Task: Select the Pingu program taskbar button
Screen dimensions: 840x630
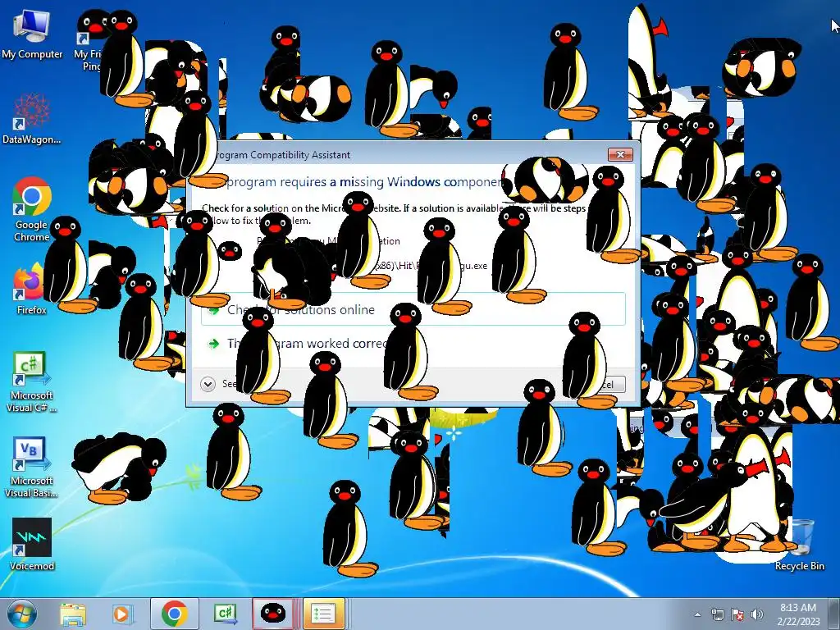Action: pos(272,614)
